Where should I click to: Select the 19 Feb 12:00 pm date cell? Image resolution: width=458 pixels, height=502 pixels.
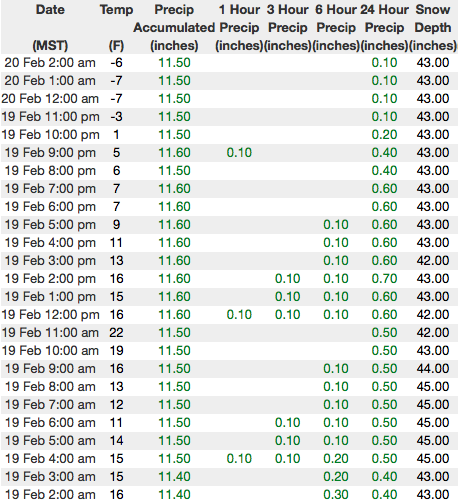(x=50, y=315)
